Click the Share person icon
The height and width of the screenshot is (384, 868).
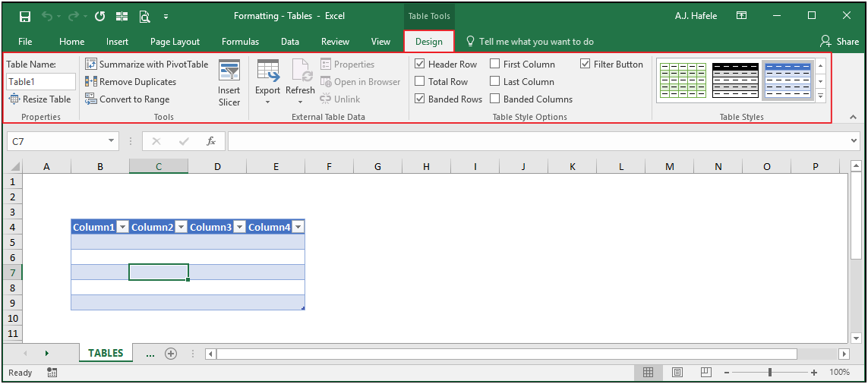tap(825, 42)
